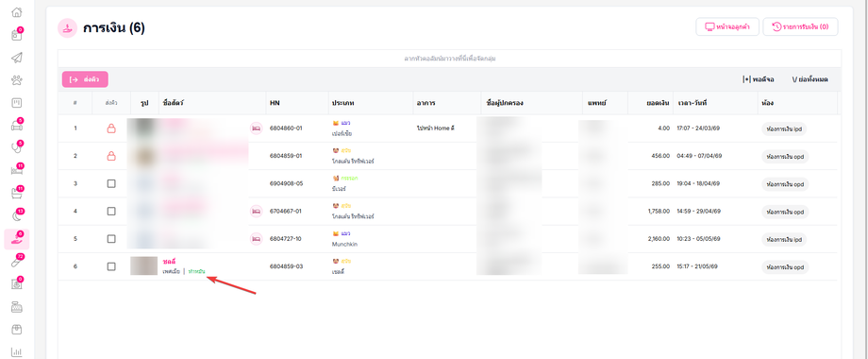Open the sidebar icon with badge 72
This screenshot has height=359, width=868.
17,262
